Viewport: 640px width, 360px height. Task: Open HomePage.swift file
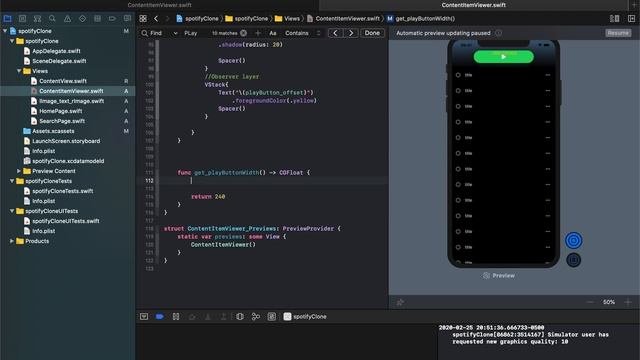(x=60, y=111)
